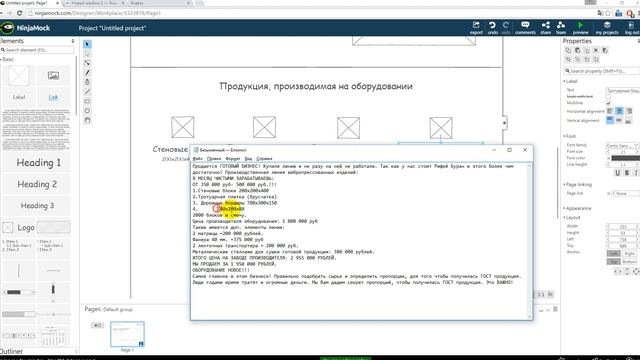Click the Search element field

point(38,50)
